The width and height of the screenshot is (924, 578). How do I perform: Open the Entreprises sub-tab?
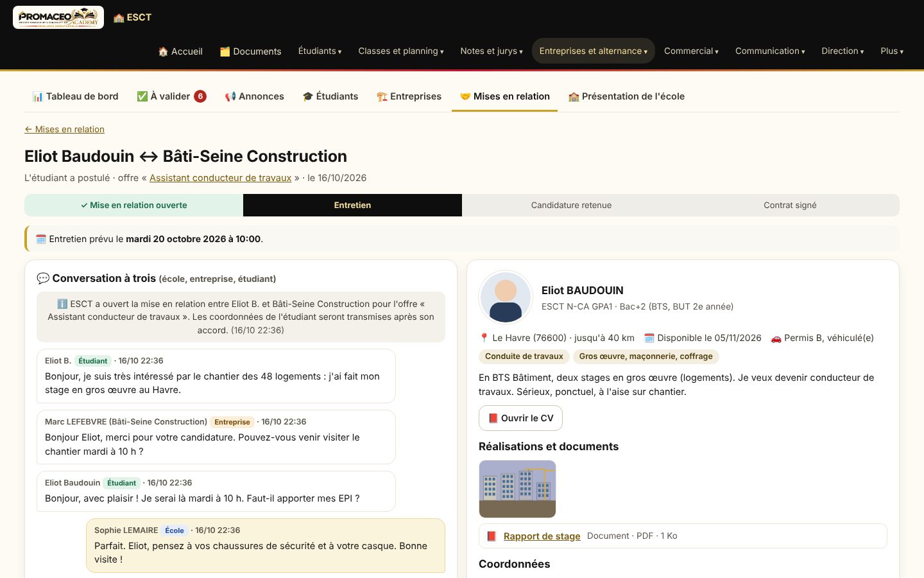(409, 96)
